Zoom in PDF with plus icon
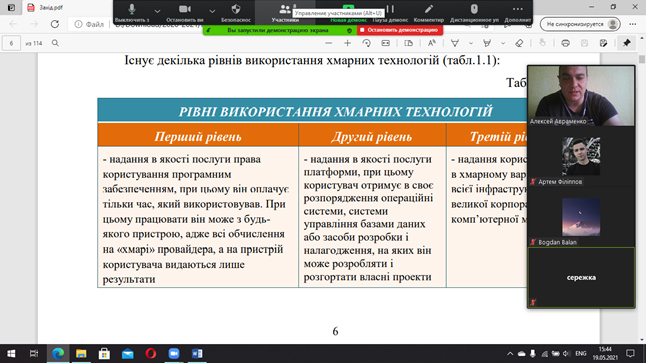Viewport: 646px width, 363px height. 347,43
